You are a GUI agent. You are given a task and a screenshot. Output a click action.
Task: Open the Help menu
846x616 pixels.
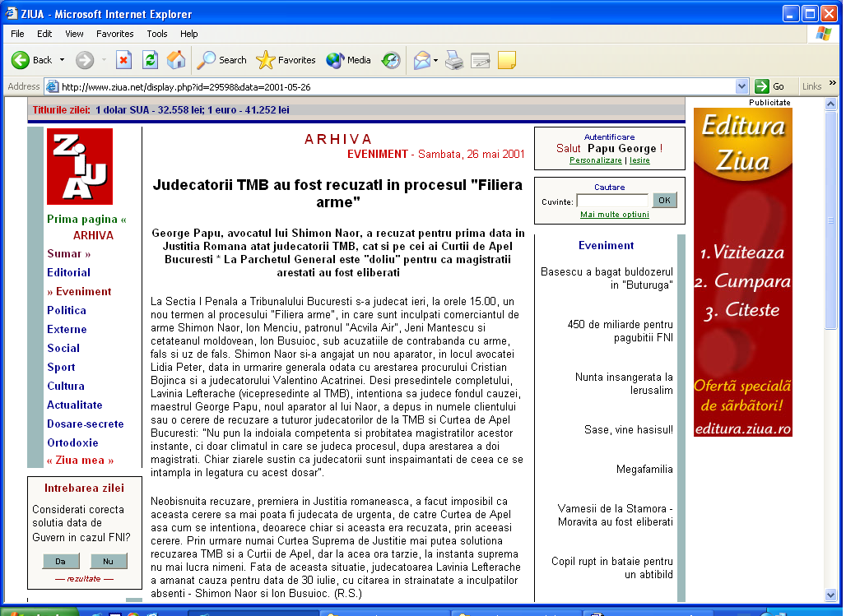click(x=188, y=34)
